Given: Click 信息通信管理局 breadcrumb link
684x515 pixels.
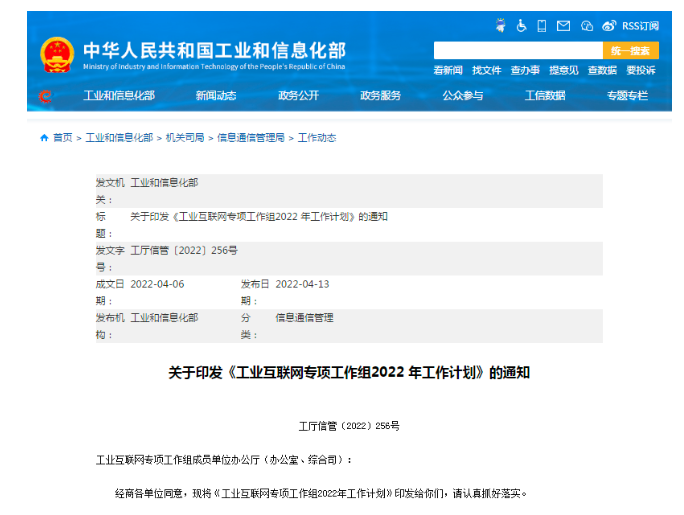Looking at the screenshot, I should [x=251, y=138].
